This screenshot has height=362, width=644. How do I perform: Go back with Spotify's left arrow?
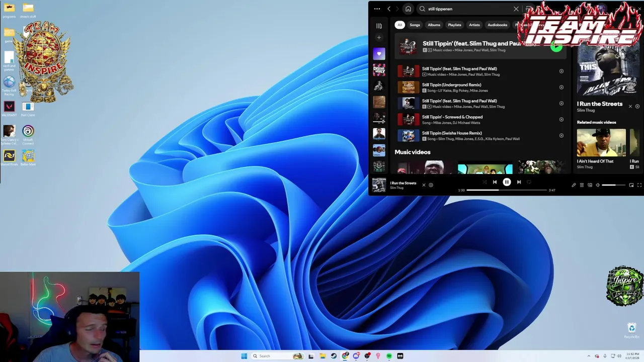click(389, 9)
